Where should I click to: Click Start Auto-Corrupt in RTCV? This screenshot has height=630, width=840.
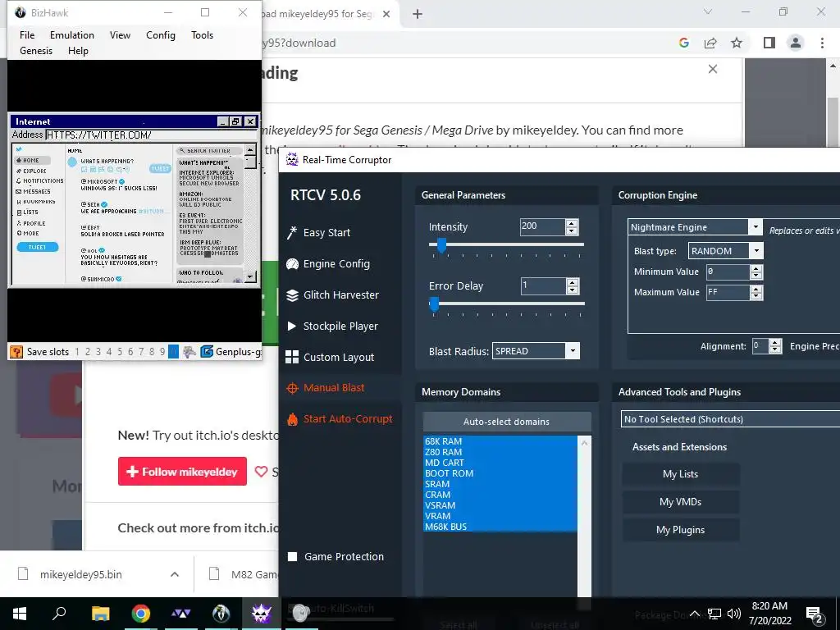[x=340, y=419]
